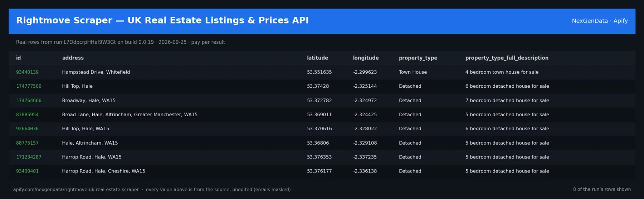
Task: Click longitude value -2.329108
Action: coord(365,143)
